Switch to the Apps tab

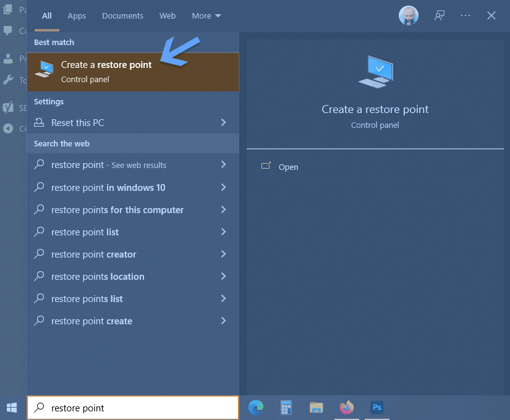click(77, 15)
